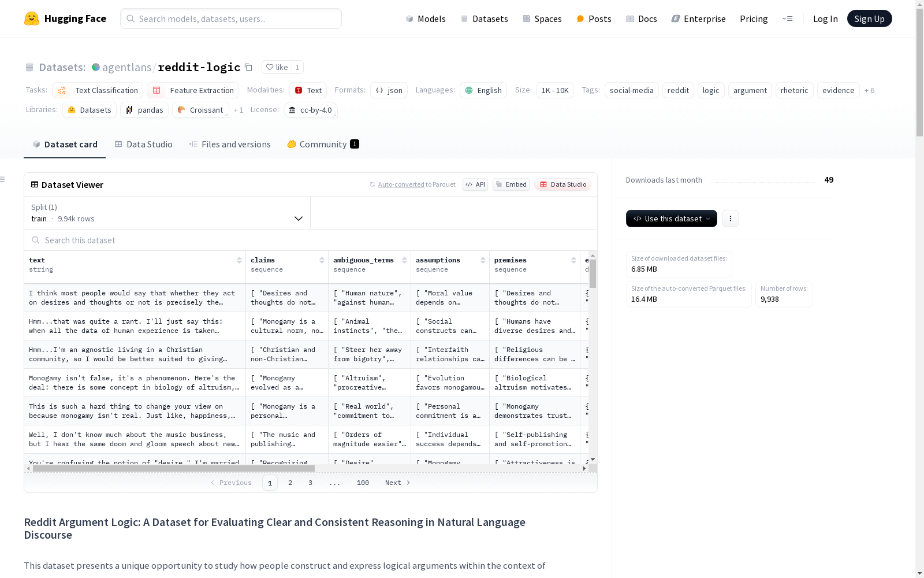Open Docs in the top navigation
The width and height of the screenshot is (924, 578).
(x=642, y=18)
